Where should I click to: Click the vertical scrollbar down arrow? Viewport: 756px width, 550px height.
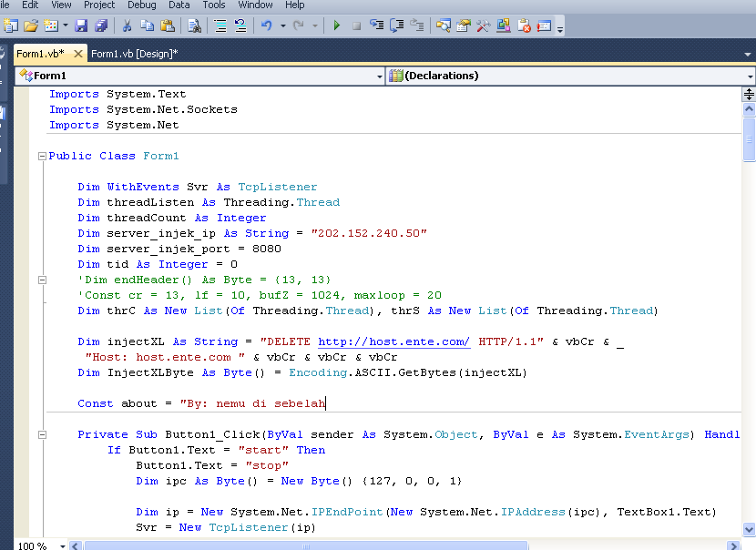coord(749,529)
